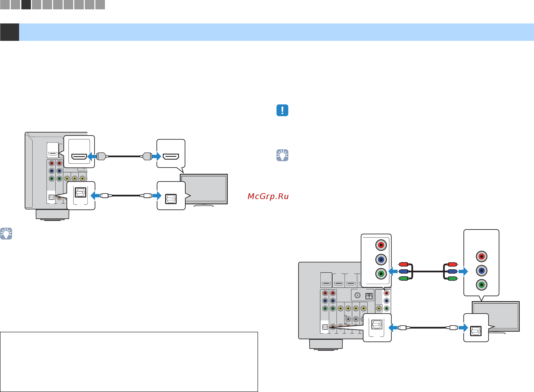Click the optical jack callout on the right diagram receiver
Screen dimensions: 534x392
point(377,328)
